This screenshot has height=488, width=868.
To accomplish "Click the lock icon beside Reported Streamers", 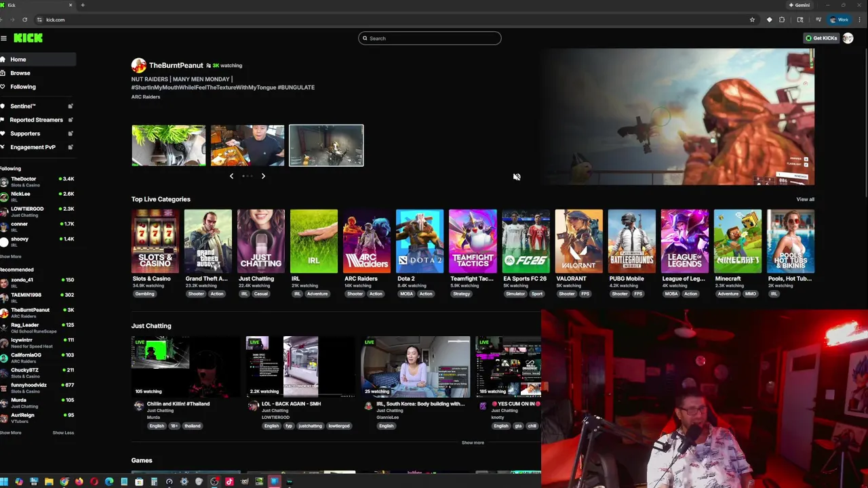I will point(71,120).
